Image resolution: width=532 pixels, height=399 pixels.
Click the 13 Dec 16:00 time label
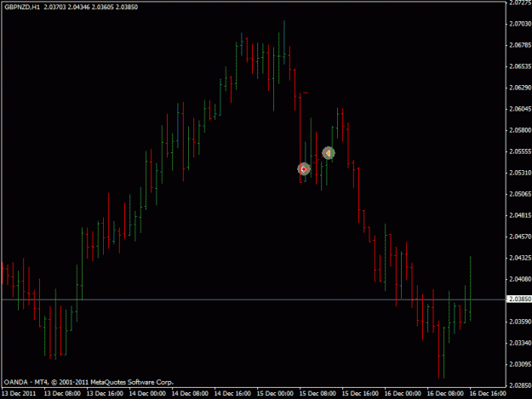105,394
